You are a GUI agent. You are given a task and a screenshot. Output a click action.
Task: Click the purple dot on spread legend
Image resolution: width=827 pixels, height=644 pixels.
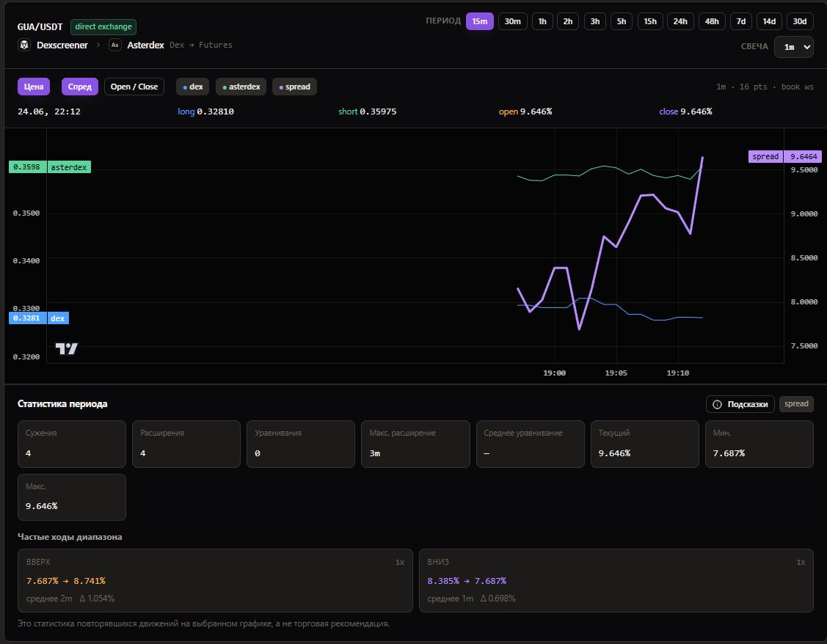[281, 87]
